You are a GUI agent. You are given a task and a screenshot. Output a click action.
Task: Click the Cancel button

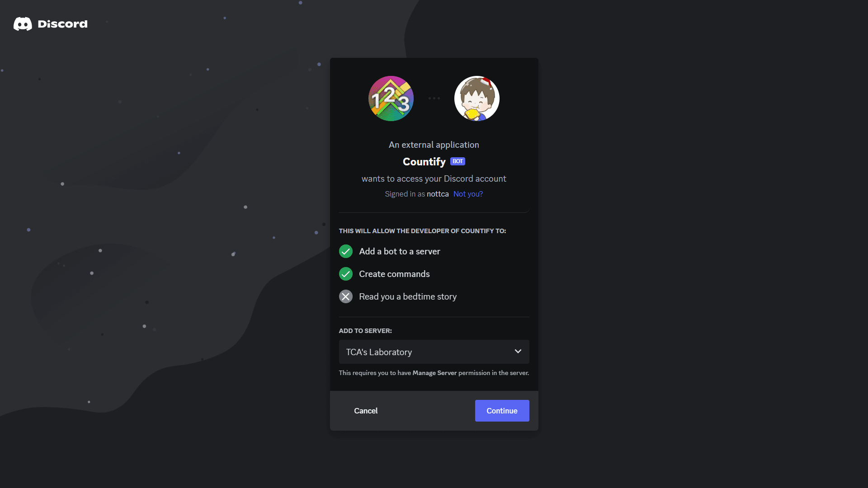pos(365,411)
